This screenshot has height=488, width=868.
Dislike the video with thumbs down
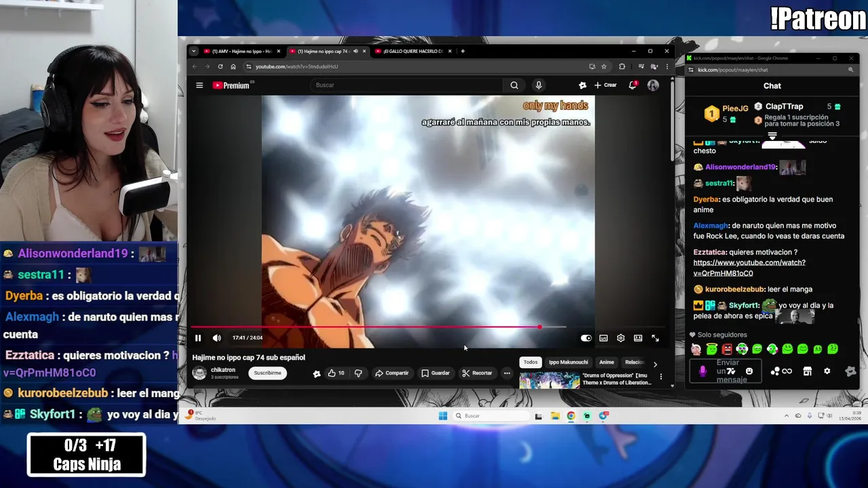(358, 373)
